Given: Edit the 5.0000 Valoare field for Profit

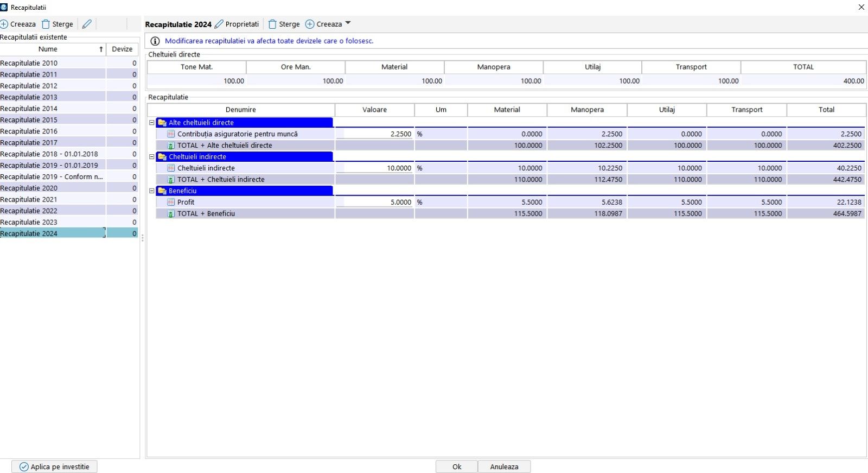Looking at the screenshot, I should click(375, 202).
